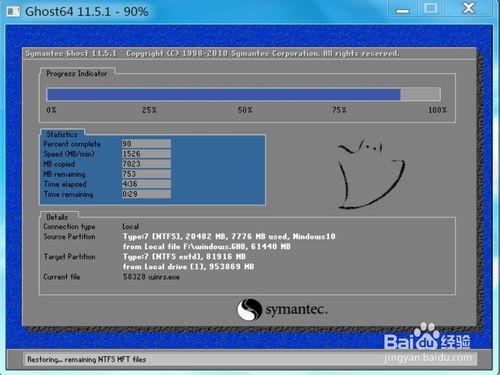This screenshot has width=500, height=375.
Task: Close the Ghost64 11.5.1 window
Action: click(x=468, y=9)
